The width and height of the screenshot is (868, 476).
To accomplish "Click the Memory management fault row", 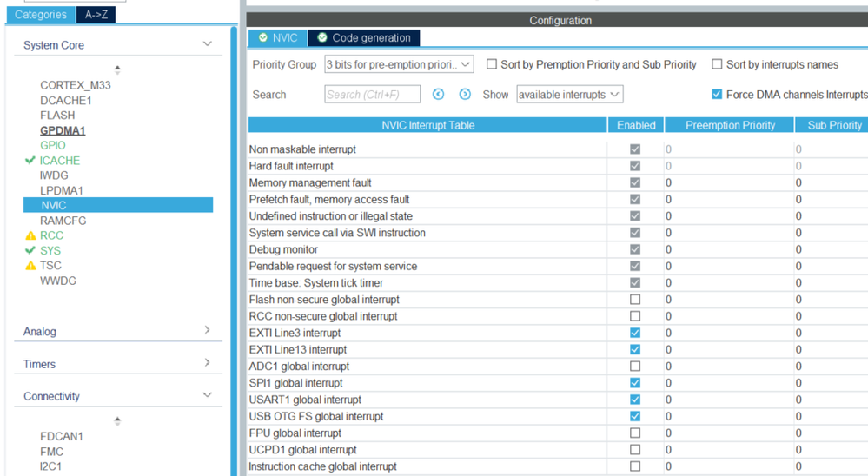I will point(558,182).
